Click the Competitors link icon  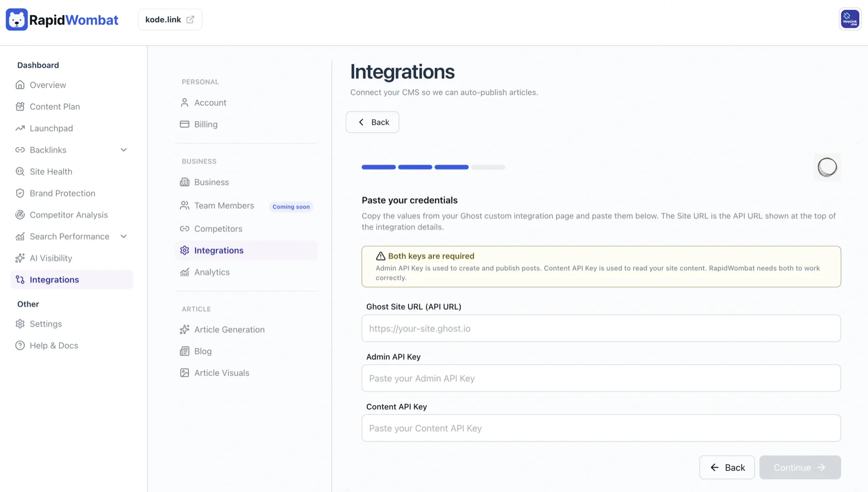coord(184,229)
